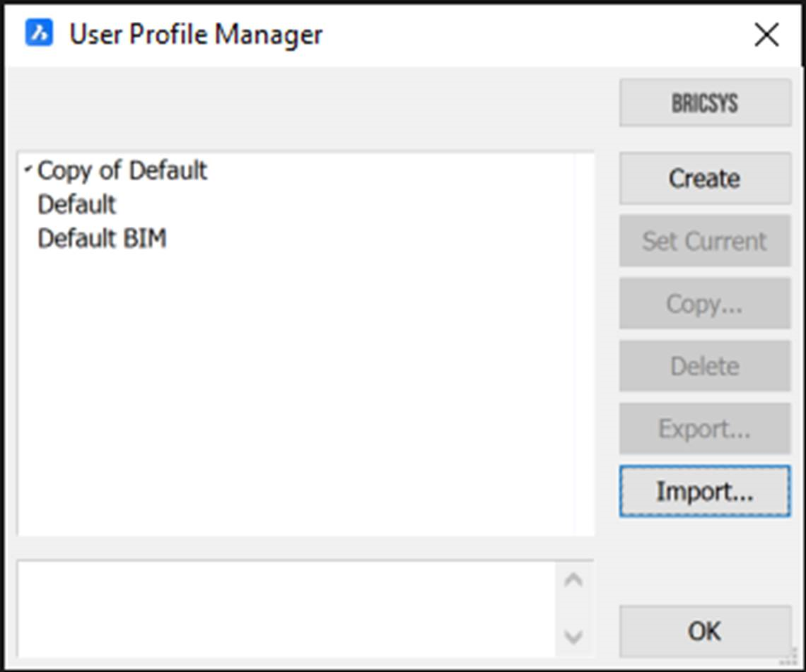
Task: Copy the selected profile
Action: tap(704, 303)
